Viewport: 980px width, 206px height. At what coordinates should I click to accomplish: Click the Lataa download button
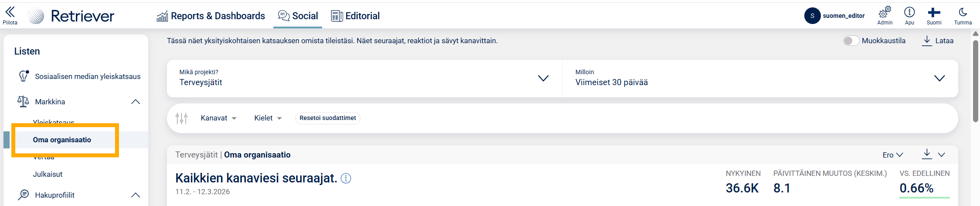click(938, 41)
